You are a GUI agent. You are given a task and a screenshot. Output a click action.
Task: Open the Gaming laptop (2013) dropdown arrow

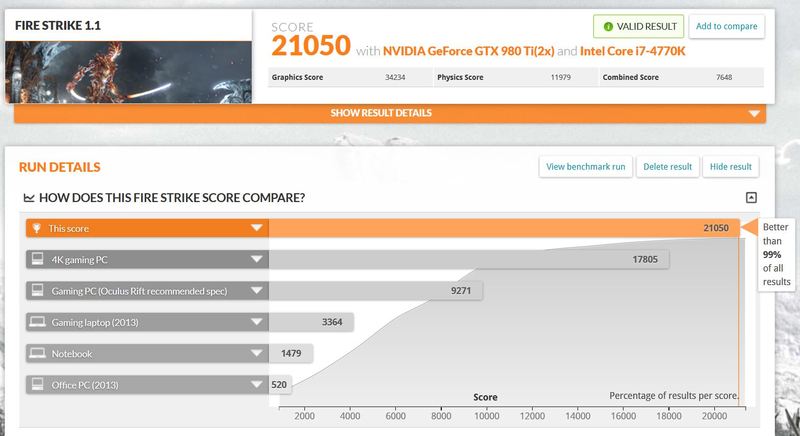click(257, 322)
